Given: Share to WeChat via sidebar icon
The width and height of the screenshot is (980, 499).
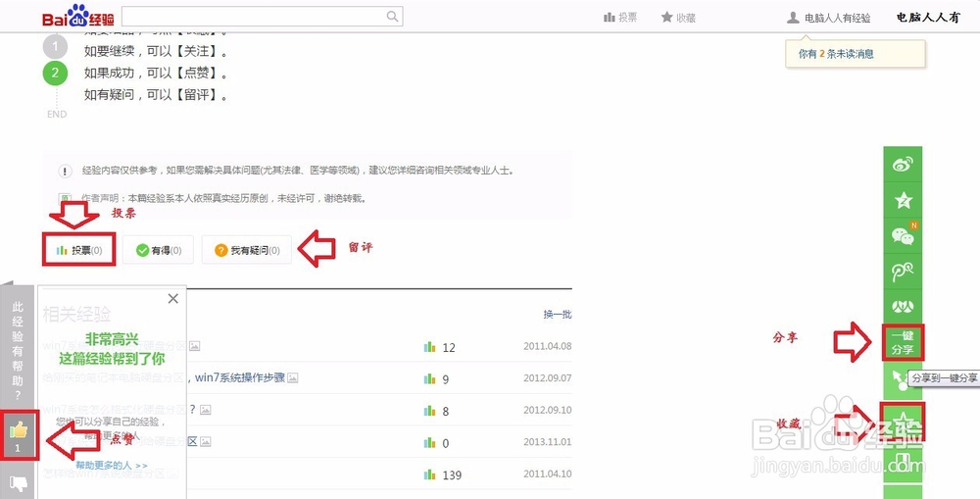Looking at the screenshot, I should (x=903, y=235).
